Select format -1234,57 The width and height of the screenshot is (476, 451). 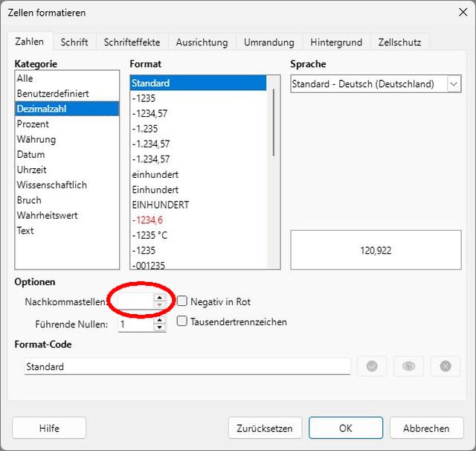199,113
